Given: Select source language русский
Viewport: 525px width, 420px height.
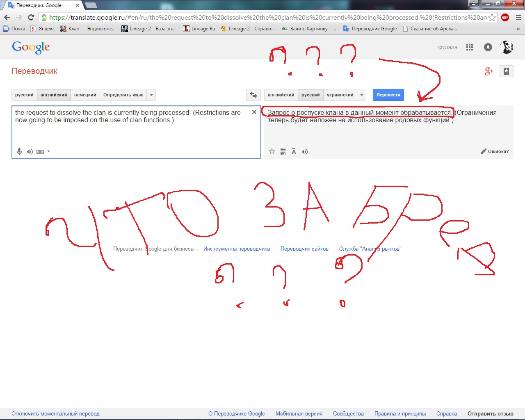Looking at the screenshot, I should (24, 95).
